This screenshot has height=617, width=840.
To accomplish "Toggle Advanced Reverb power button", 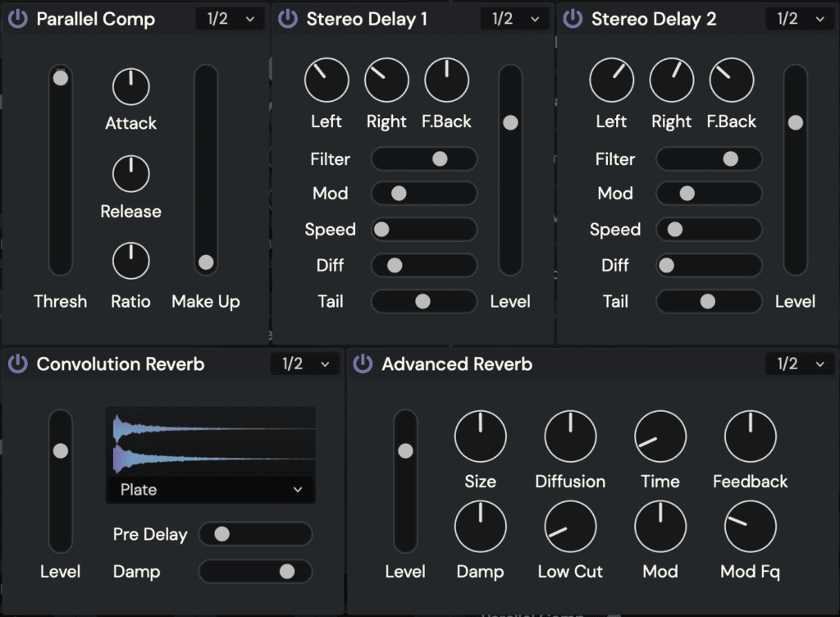I will point(363,363).
